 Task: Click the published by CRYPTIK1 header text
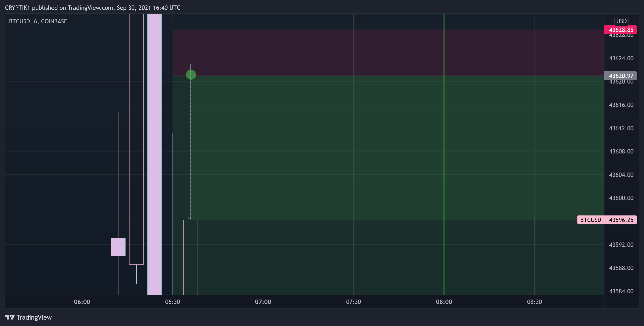[93, 8]
